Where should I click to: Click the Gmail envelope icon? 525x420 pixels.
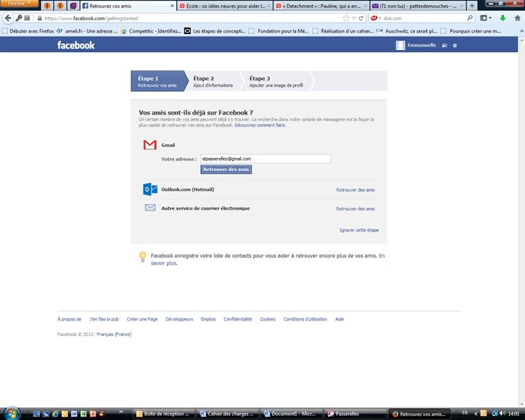150,145
